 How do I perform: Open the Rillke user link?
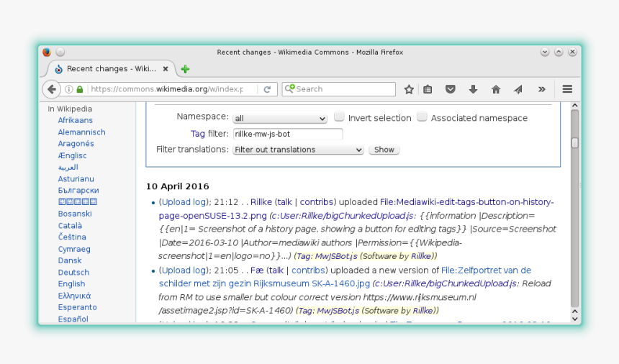click(x=261, y=202)
